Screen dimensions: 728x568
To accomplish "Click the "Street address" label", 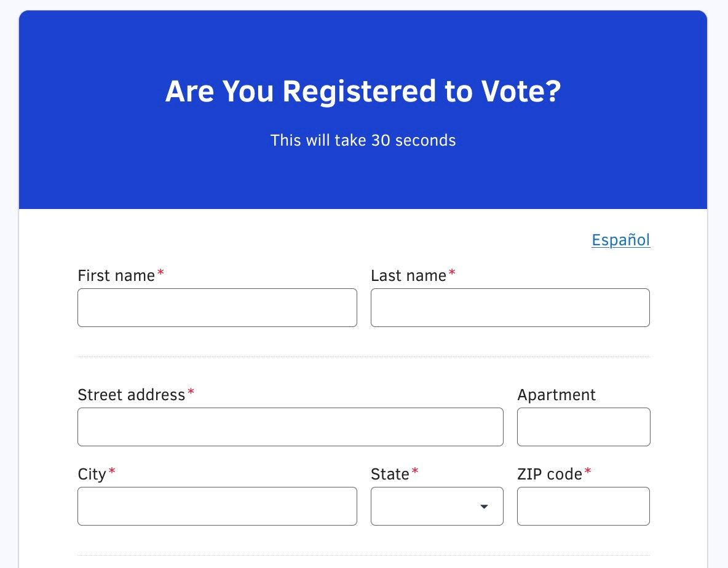I will [x=131, y=395].
